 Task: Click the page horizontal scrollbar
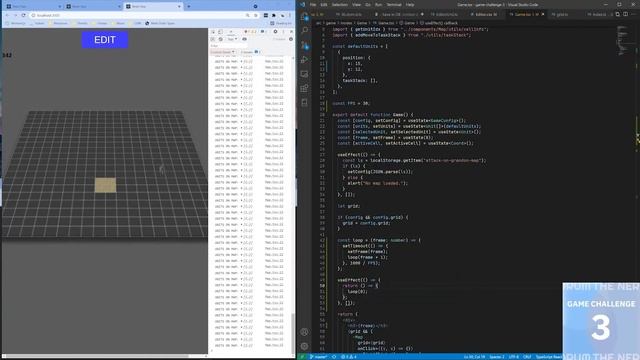[94, 356]
